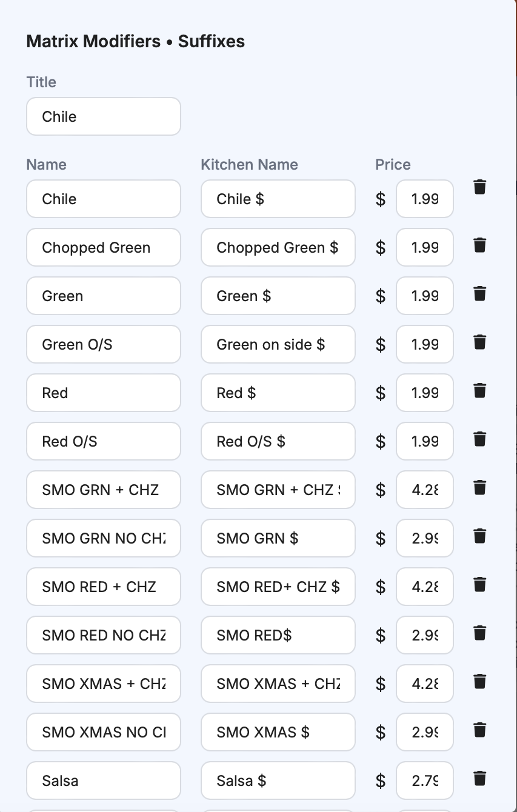Trash the Salsa modifier row

tap(479, 779)
